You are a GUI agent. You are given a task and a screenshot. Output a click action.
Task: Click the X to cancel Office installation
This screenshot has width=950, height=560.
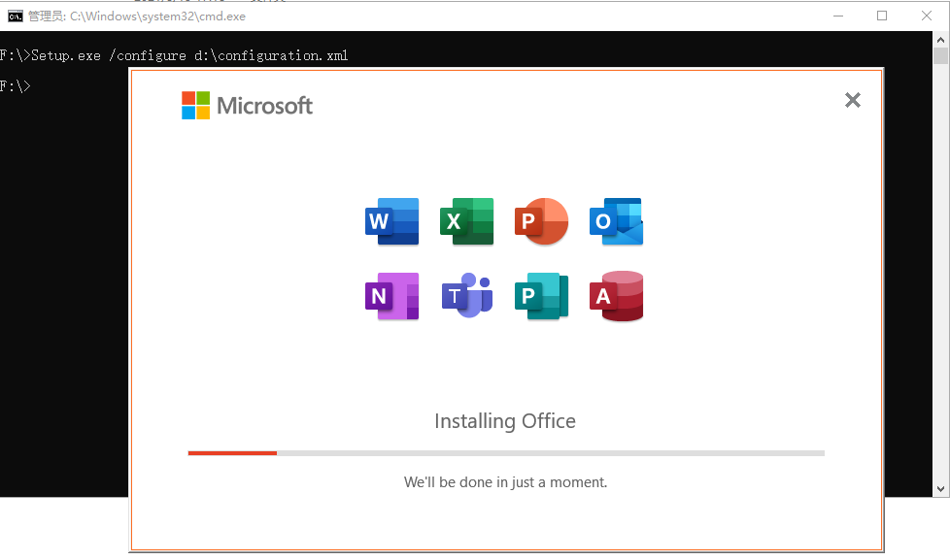852,100
